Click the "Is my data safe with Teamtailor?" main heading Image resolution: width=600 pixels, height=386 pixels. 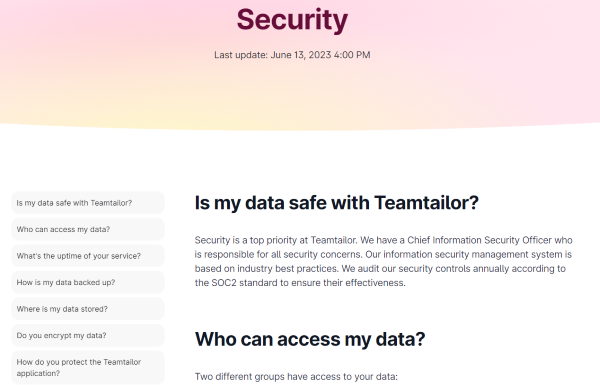(x=336, y=203)
